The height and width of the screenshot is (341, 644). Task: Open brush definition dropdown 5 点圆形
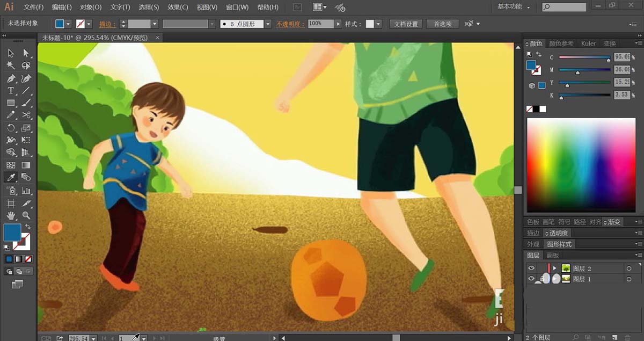(267, 24)
